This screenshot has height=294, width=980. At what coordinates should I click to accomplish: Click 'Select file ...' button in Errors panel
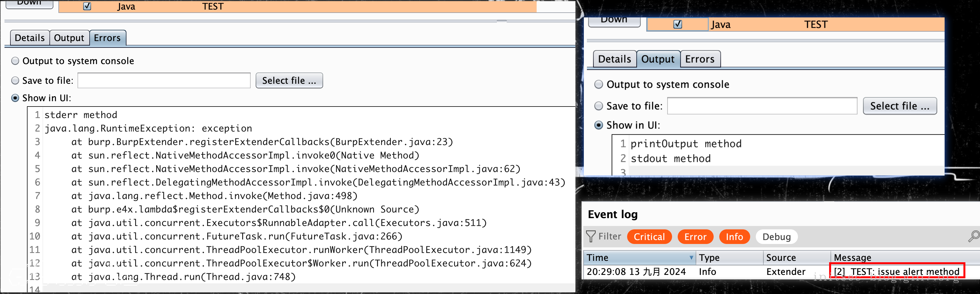(x=289, y=81)
